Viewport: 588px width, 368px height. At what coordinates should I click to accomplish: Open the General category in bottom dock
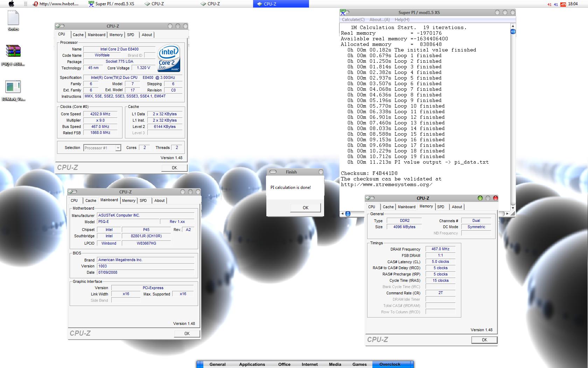[217, 364]
